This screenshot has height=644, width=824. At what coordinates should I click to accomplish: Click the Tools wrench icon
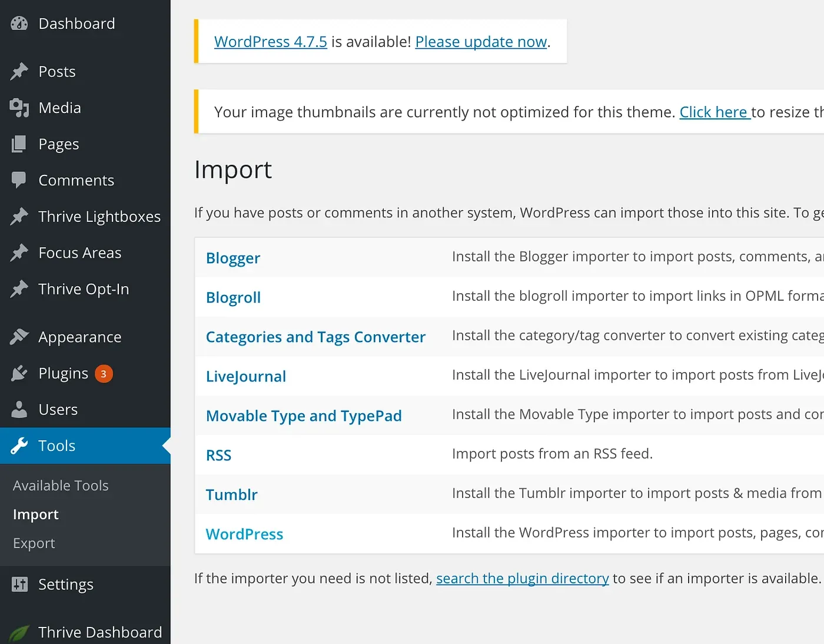(19, 446)
